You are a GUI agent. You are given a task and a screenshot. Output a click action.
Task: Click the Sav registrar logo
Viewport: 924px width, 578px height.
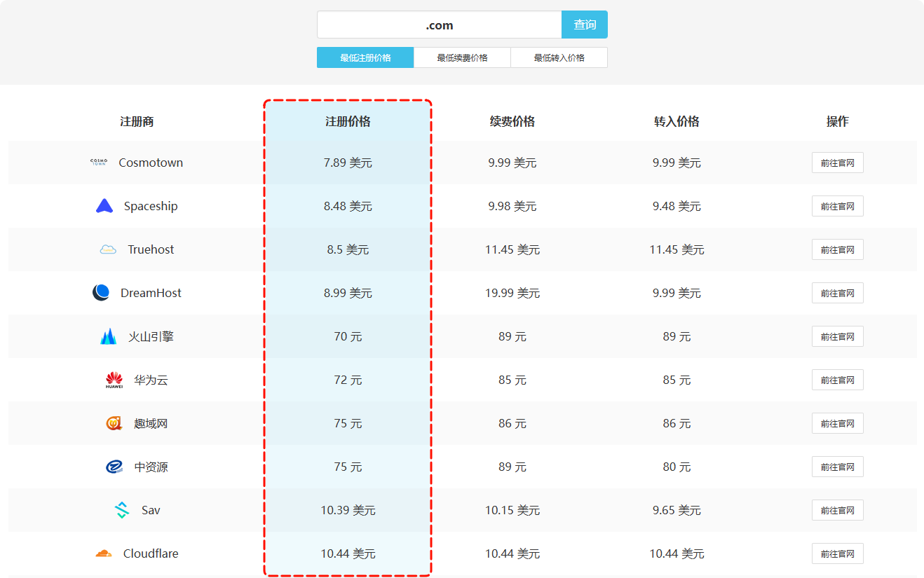coord(122,510)
